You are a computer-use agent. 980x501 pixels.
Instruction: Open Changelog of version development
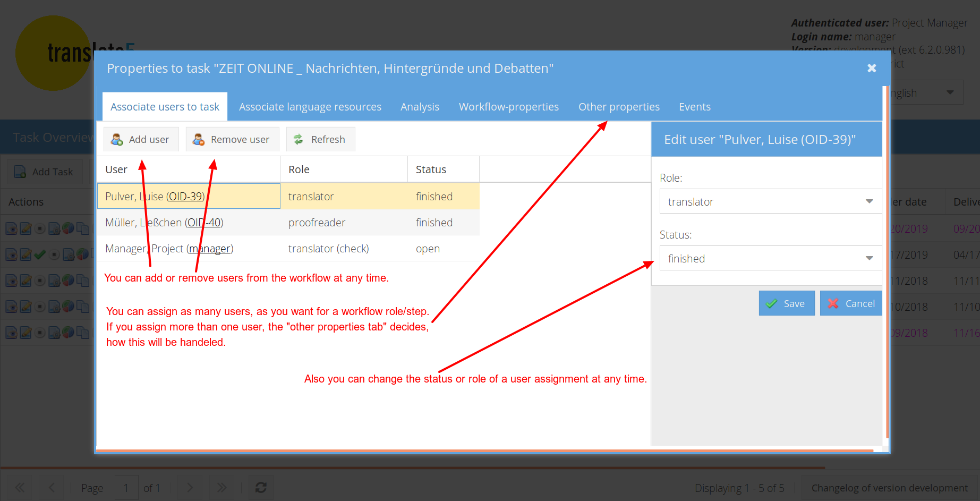coord(890,488)
